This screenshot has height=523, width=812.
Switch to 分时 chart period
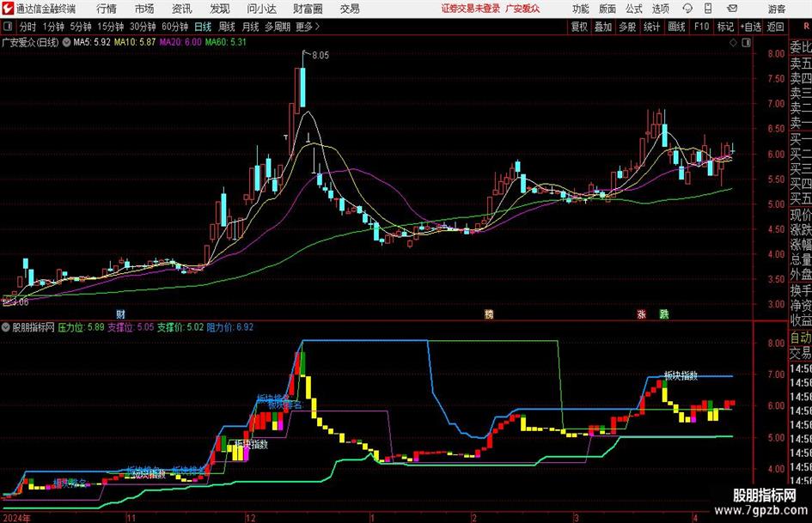pos(28,27)
